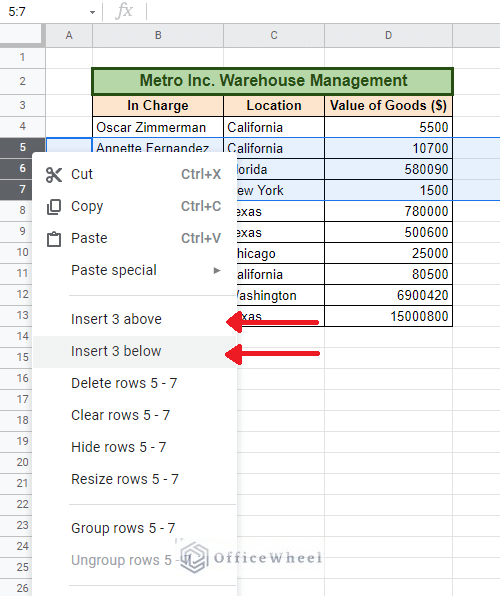500x596 pixels.
Task: Click the cell with value 5500
Action: click(x=388, y=127)
